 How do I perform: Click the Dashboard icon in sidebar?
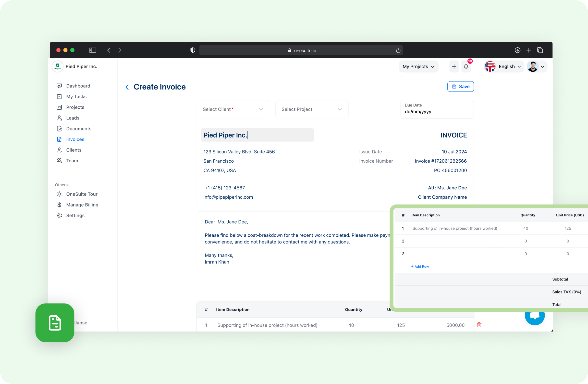tap(59, 86)
